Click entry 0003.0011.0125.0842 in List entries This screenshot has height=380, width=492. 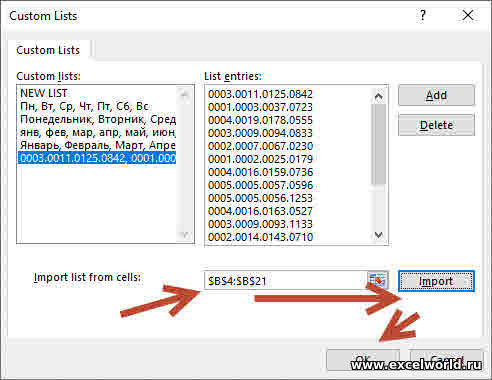[260, 94]
